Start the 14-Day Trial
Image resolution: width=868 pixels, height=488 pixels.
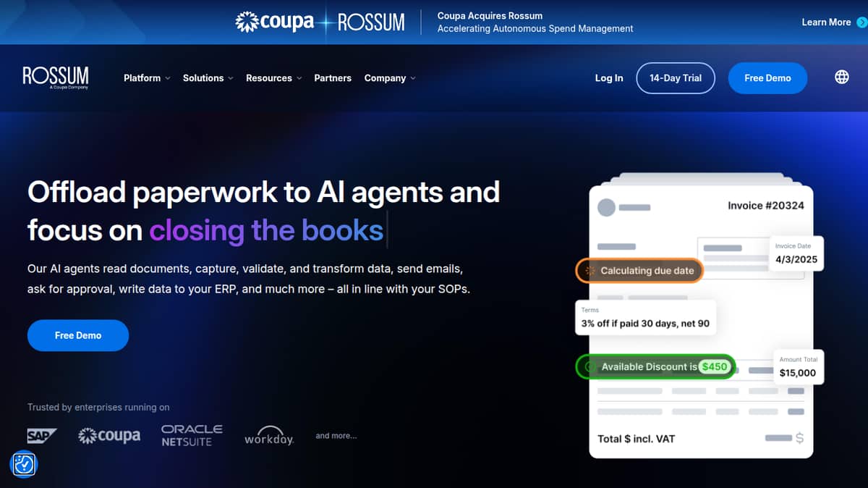[x=676, y=78]
